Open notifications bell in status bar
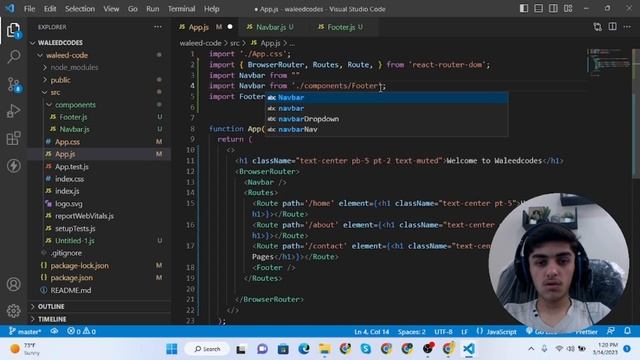Image resolution: width=640 pixels, height=360 pixels. (x=627, y=331)
